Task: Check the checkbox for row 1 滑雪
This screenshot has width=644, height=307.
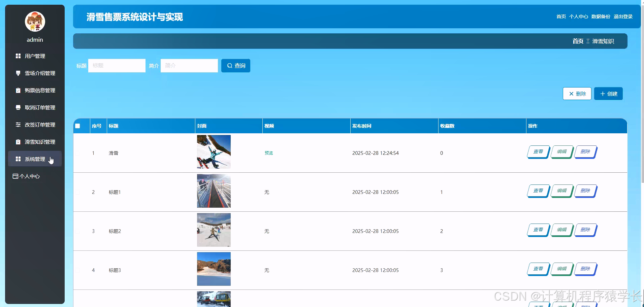Action: pos(77,153)
